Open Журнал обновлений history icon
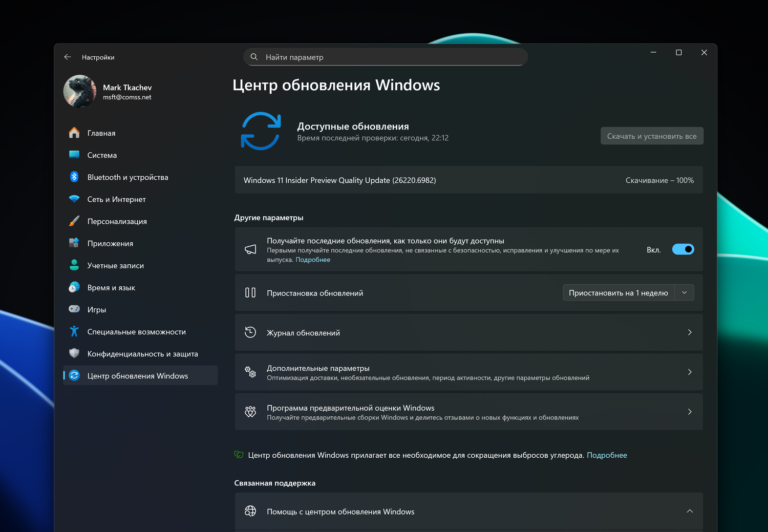Image resolution: width=768 pixels, height=532 pixels. tap(250, 332)
